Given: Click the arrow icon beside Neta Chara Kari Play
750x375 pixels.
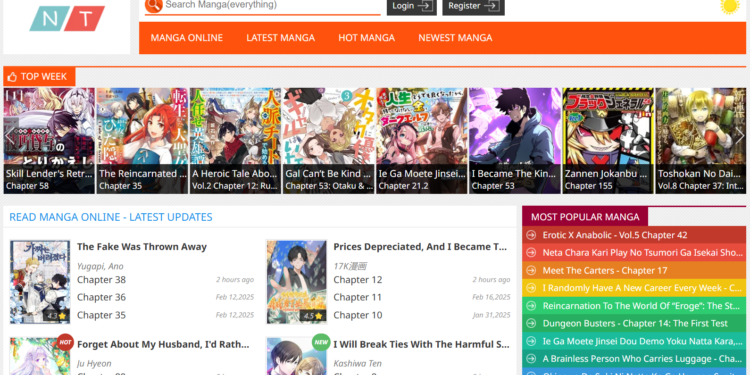Looking at the screenshot, I should pos(530,253).
